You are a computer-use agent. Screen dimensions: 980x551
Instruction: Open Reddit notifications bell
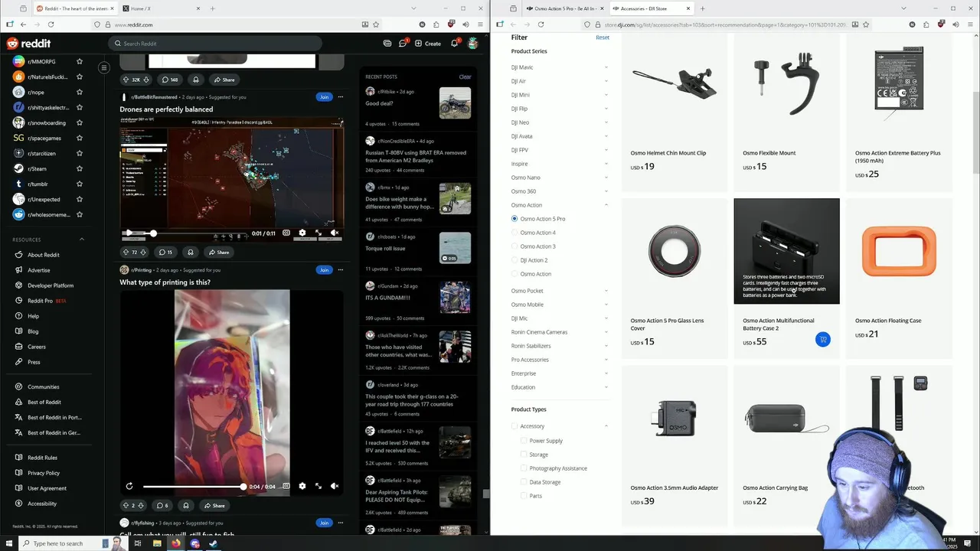click(x=454, y=44)
